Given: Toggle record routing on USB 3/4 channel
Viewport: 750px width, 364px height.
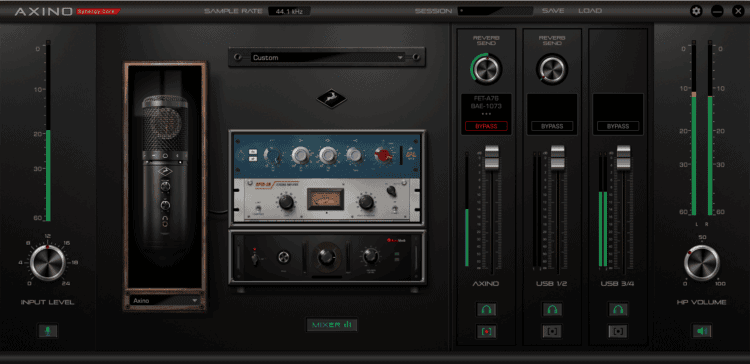Looking at the screenshot, I should (618, 331).
